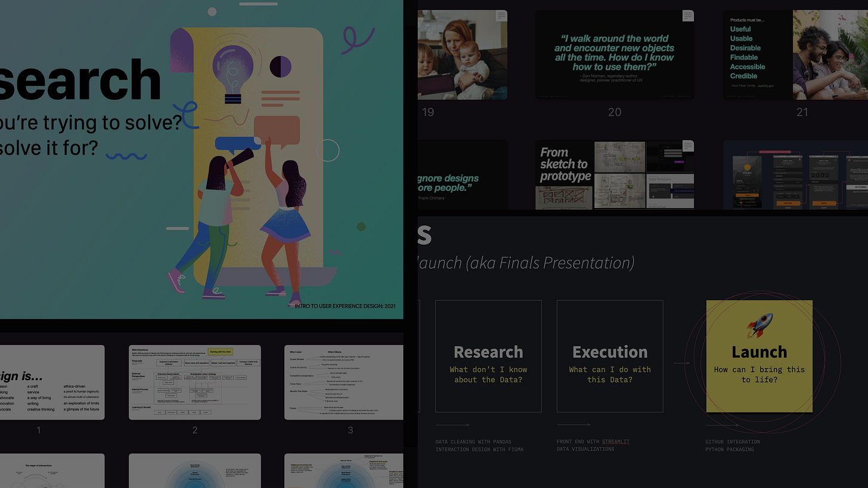Click slide number label 20
Screen dimensions: 868x488
coord(615,112)
